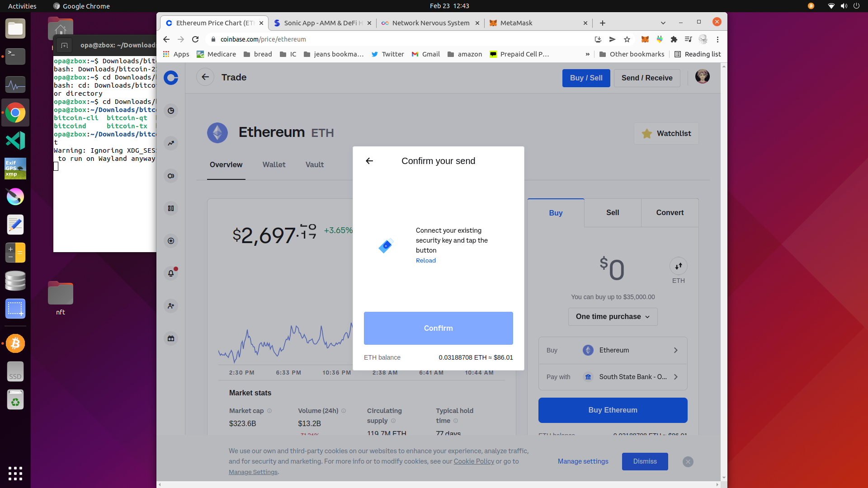The width and height of the screenshot is (868, 488).
Task: Toggle the USD/ETH currency switch button
Action: click(678, 266)
